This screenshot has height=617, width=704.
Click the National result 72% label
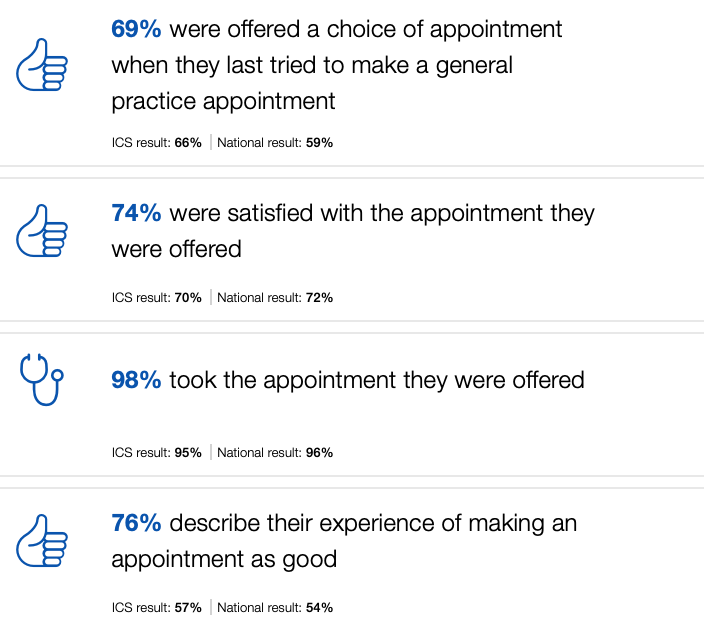(x=275, y=297)
